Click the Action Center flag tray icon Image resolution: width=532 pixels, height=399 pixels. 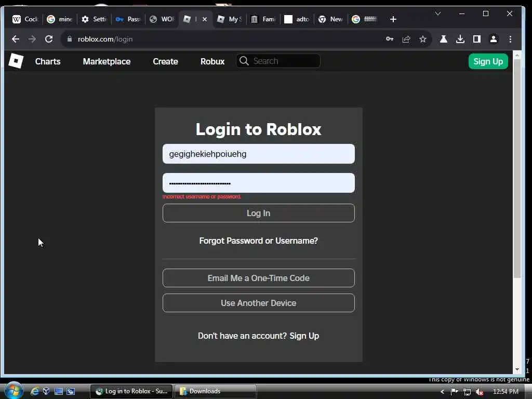tap(454, 392)
